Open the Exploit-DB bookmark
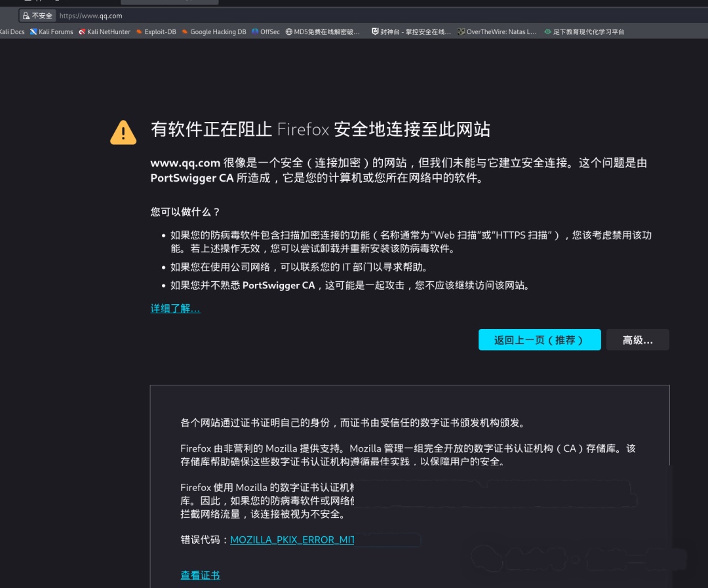Screen dimensions: 708x588 pyautogui.click(x=156, y=31)
